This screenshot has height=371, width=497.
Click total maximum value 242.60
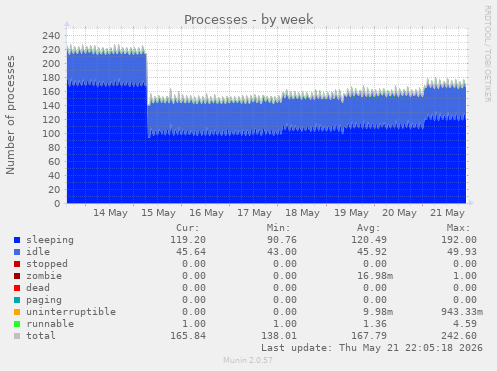(x=459, y=336)
